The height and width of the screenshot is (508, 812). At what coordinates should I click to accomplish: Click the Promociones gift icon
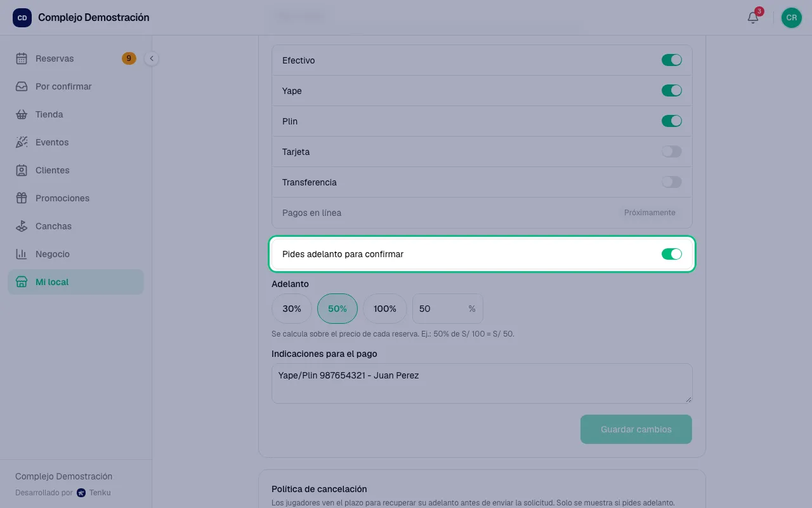tap(22, 198)
